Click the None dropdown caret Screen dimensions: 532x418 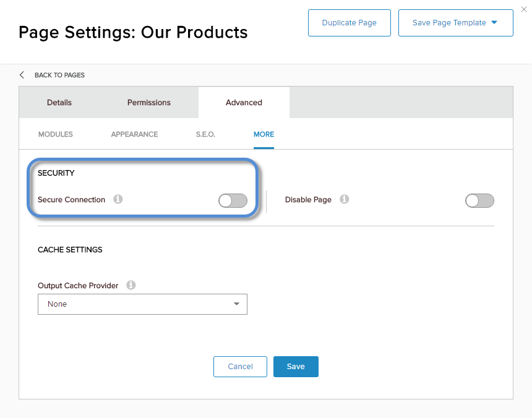coord(236,304)
